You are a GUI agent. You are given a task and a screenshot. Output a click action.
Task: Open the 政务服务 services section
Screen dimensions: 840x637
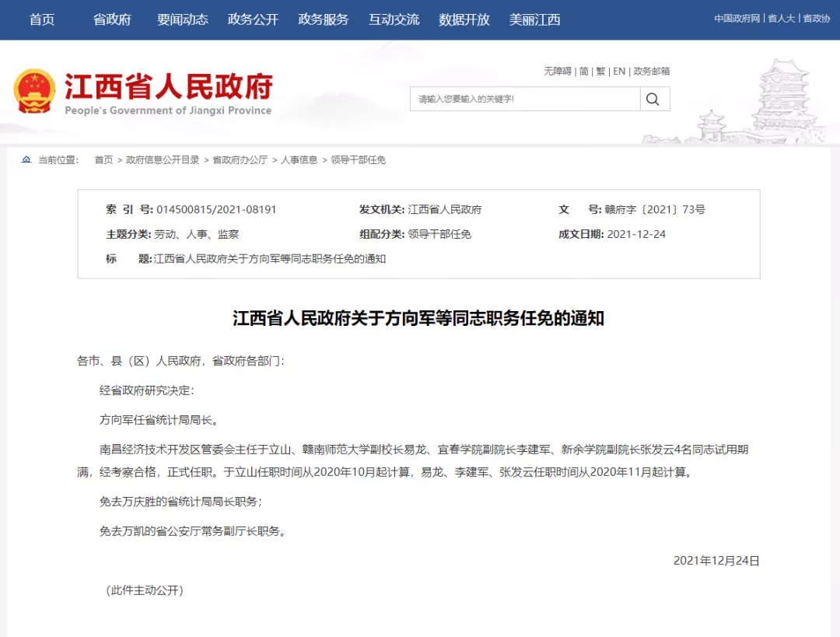(x=322, y=20)
